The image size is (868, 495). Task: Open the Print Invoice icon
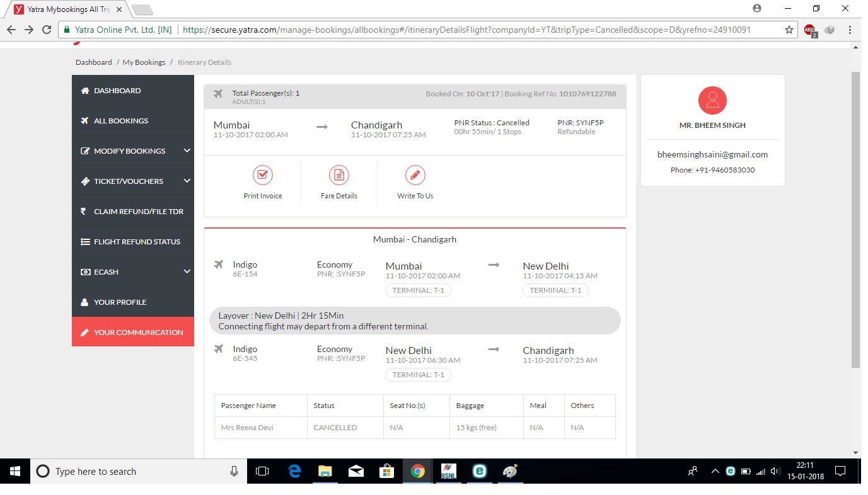click(x=263, y=175)
